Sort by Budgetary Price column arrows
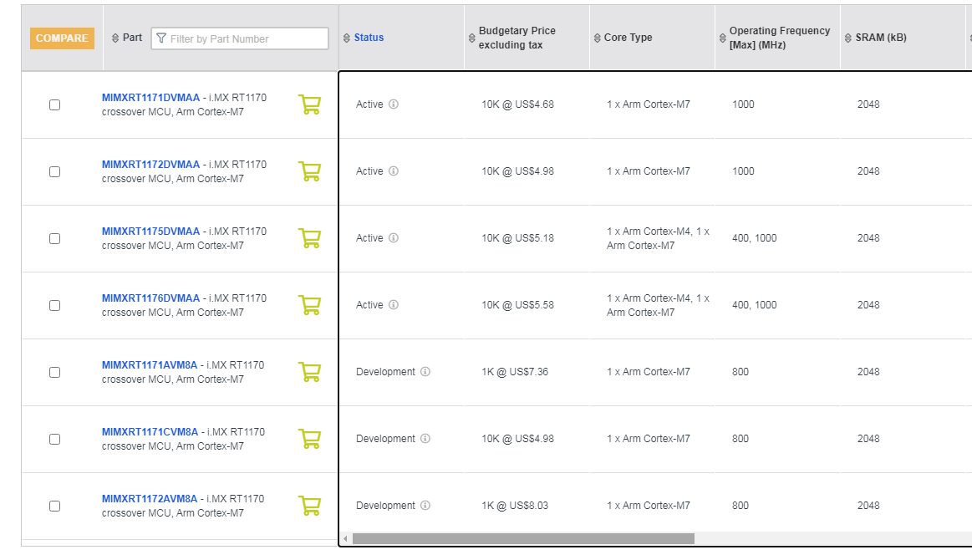The image size is (972, 560). pyautogui.click(x=471, y=38)
